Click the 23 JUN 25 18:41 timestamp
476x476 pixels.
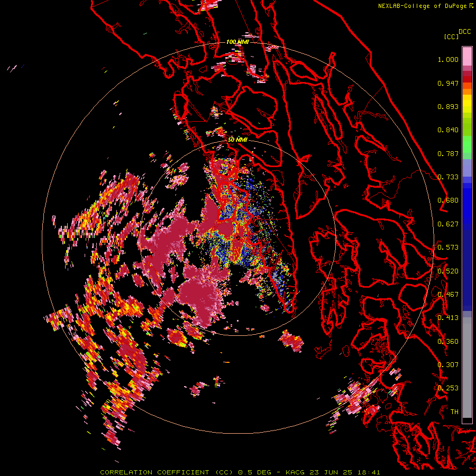[x=344, y=472]
